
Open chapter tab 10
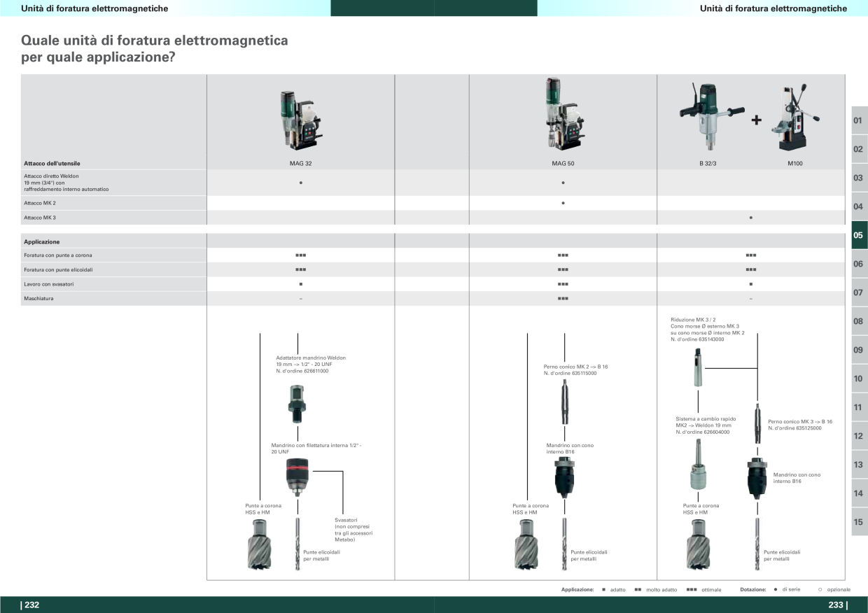pyautogui.click(x=859, y=379)
